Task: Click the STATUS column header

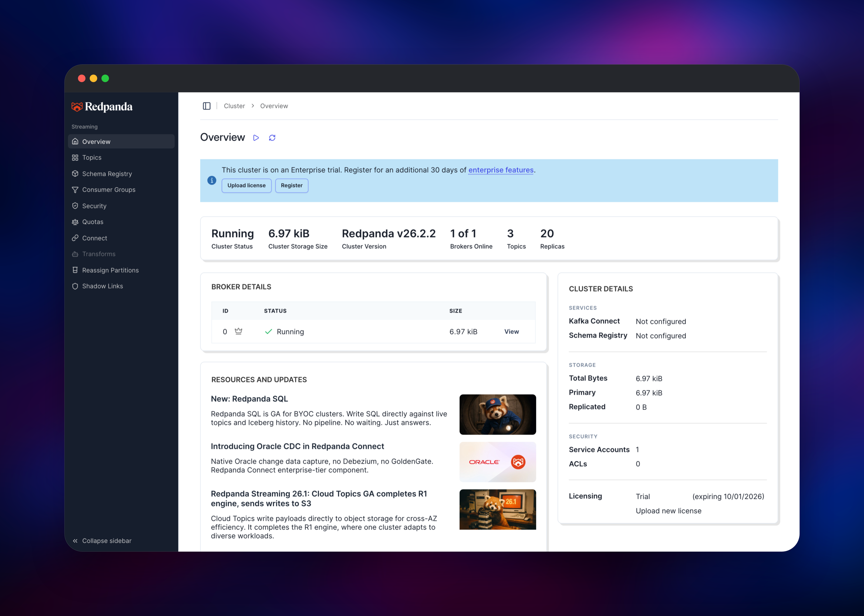Action: 275,311
